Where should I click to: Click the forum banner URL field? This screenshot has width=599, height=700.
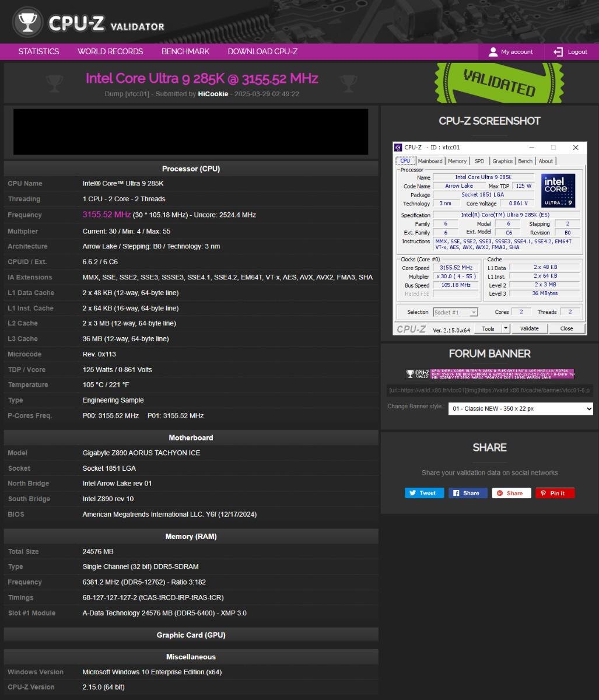click(x=490, y=390)
